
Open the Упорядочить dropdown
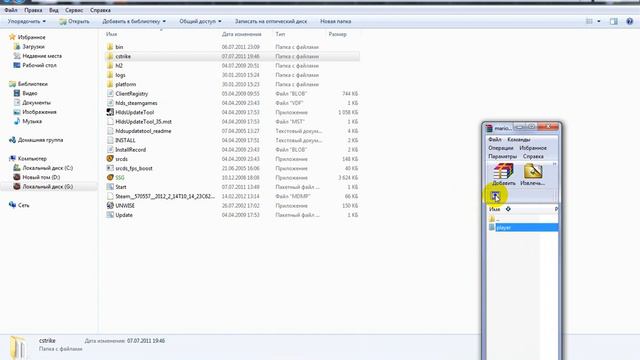(x=27, y=21)
